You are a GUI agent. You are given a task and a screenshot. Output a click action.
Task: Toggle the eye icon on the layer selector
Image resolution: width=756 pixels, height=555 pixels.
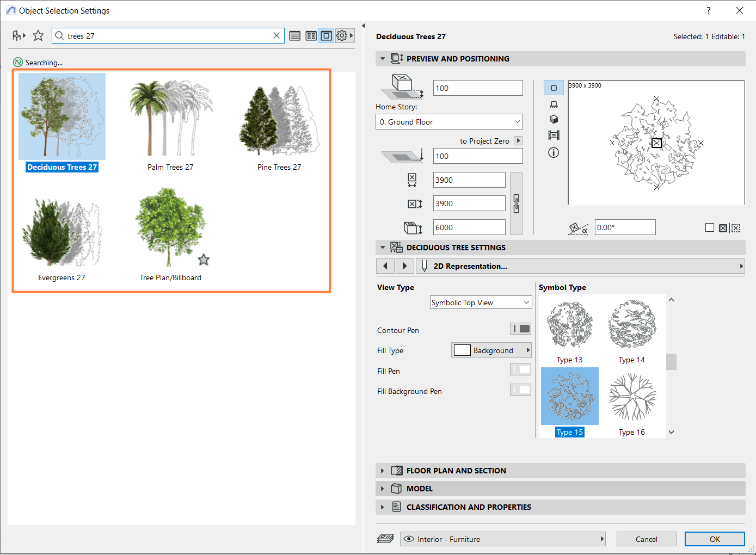pos(409,539)
